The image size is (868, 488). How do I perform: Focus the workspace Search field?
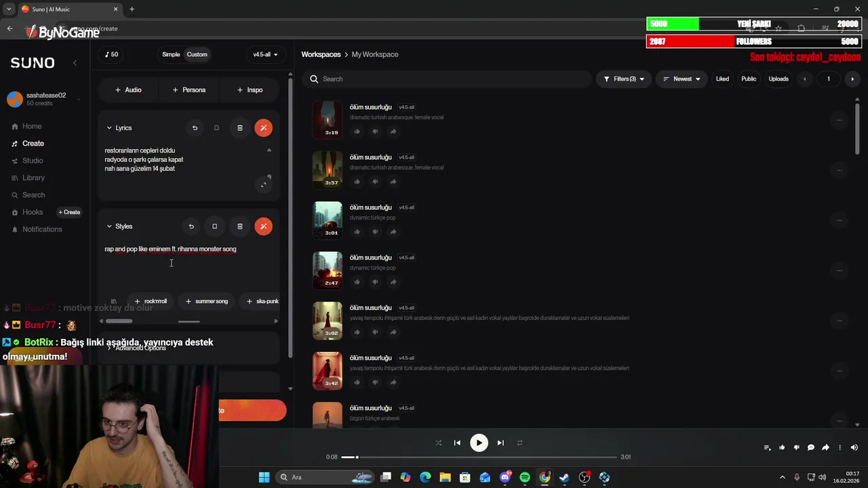(x=448, y=79)
